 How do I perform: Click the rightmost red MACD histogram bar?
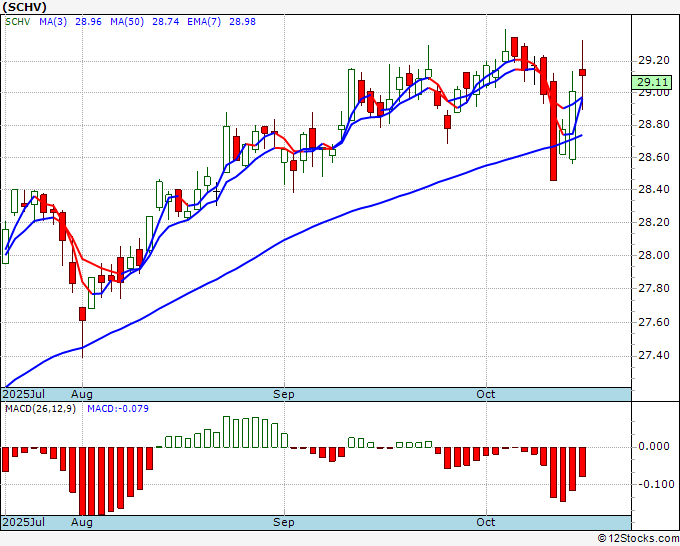tap(582, 462)
